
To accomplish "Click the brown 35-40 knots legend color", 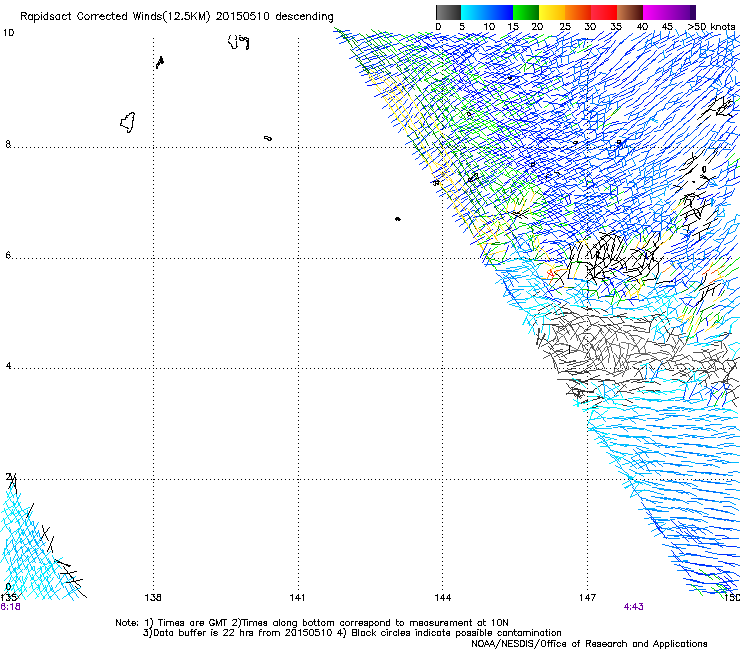I will pyautogui.click(x=630, y=12).
